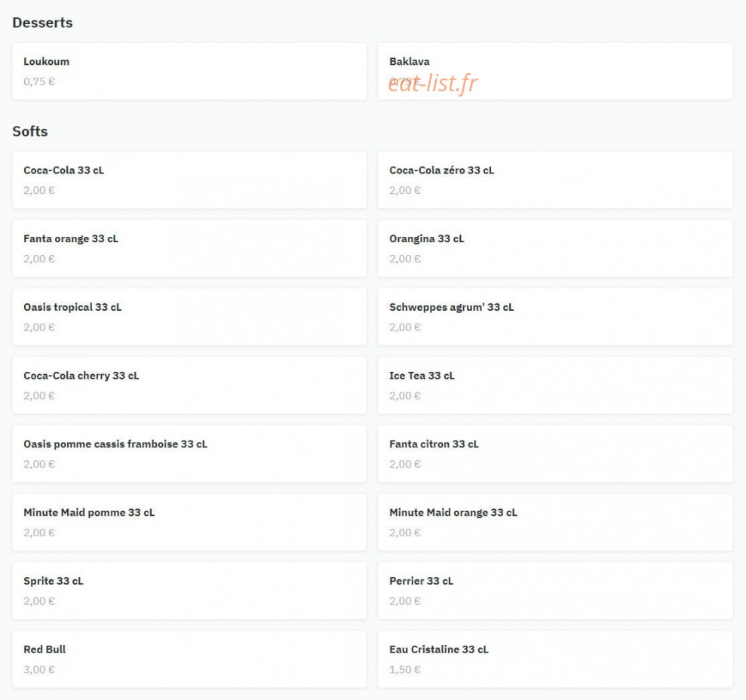Click Fanta citron 33 cL card
Image resolution: width=746 pixels, height=700 pixels.
(555, 454)
